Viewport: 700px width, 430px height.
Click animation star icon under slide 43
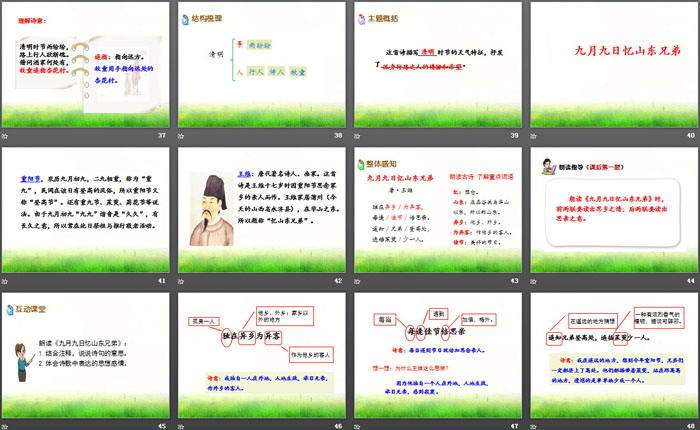[x=357, y=281]
